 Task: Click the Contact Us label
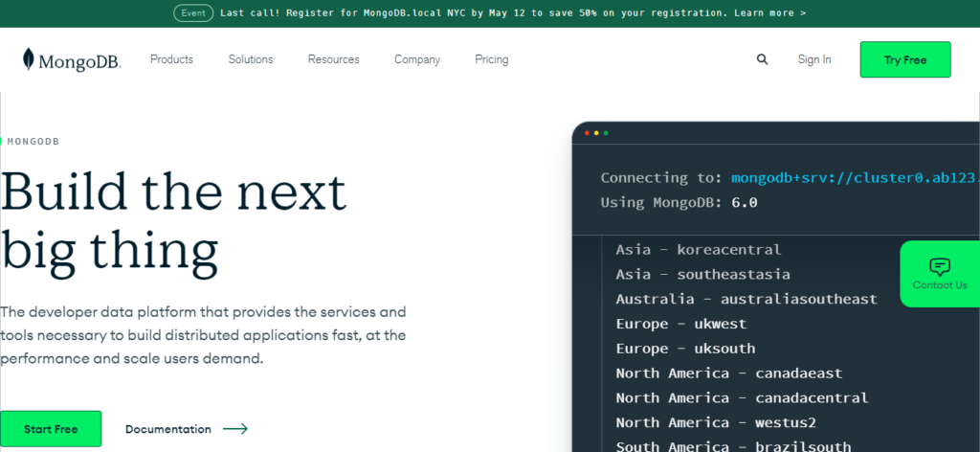tap(940, 285)
